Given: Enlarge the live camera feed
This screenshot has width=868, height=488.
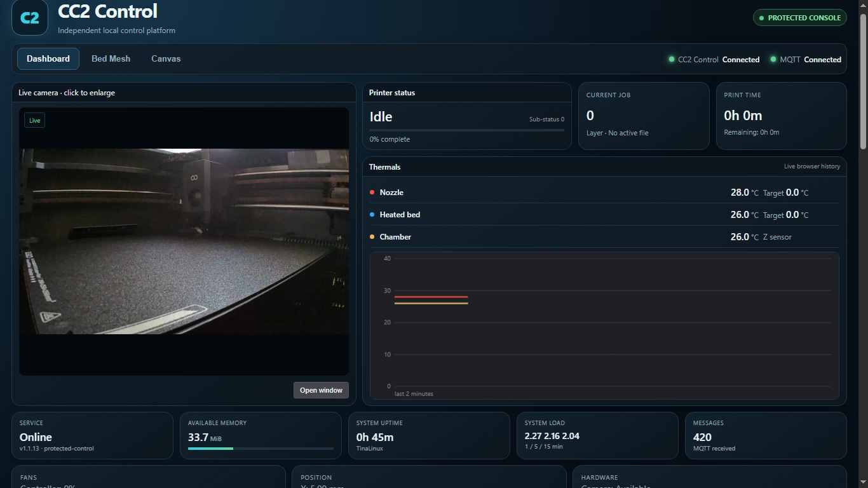Looking at the screenshot, I should point(184,241).
